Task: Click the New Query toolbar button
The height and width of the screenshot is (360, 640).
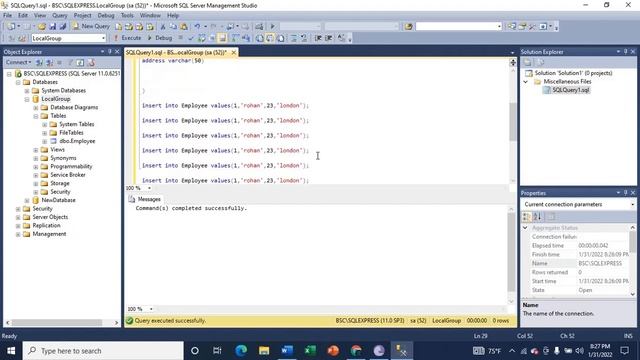Action: (x=91, y=26)
